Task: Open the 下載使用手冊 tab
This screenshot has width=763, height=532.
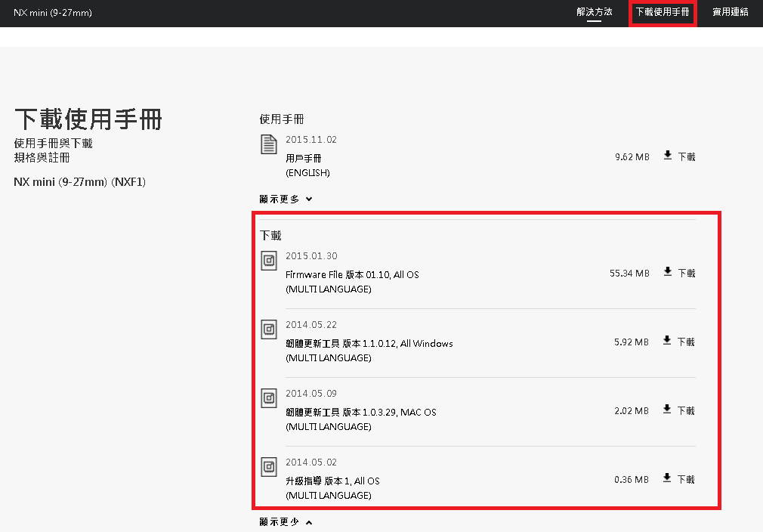Action: click(x=663, y=12)
